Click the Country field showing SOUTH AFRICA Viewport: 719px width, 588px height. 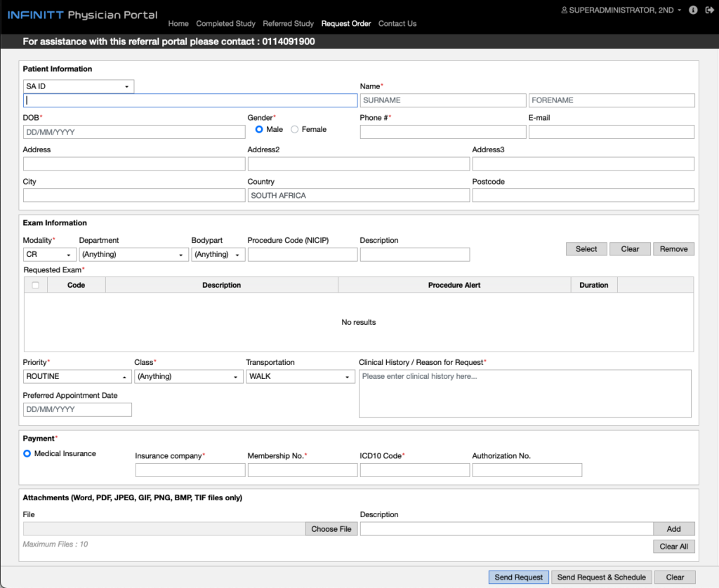(x=359, y=195)
